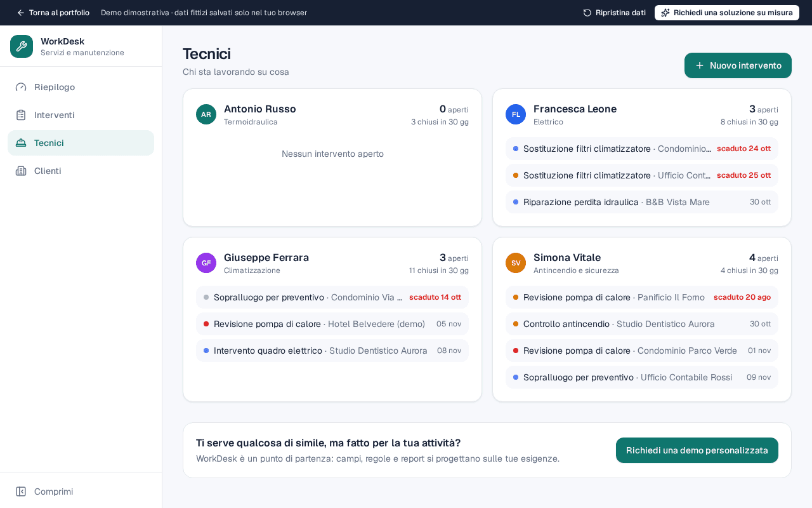Click the plus icon in Nuovo intervento

(700, 65)
